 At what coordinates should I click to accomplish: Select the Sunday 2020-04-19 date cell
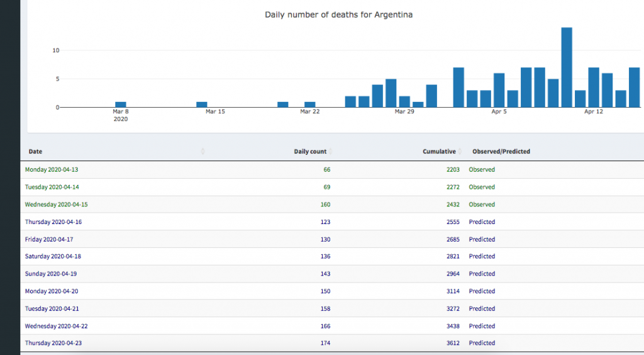[51, 274]
